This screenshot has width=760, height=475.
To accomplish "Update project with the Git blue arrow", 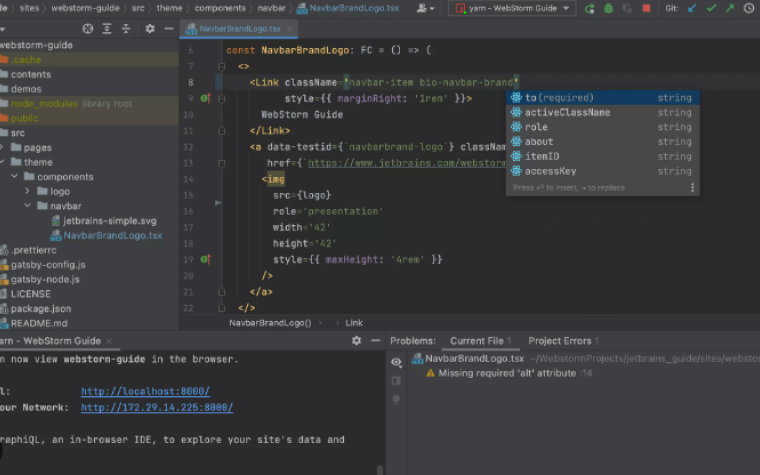I will tap(692, 8).
